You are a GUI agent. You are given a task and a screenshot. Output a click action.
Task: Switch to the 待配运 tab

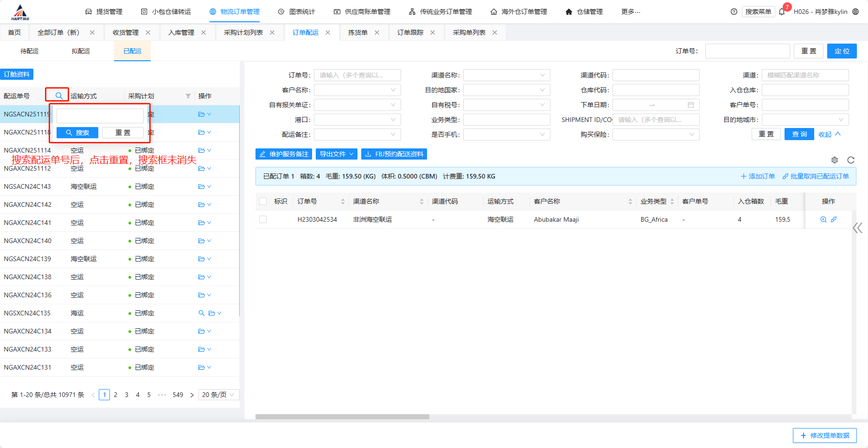click(29, 51)
